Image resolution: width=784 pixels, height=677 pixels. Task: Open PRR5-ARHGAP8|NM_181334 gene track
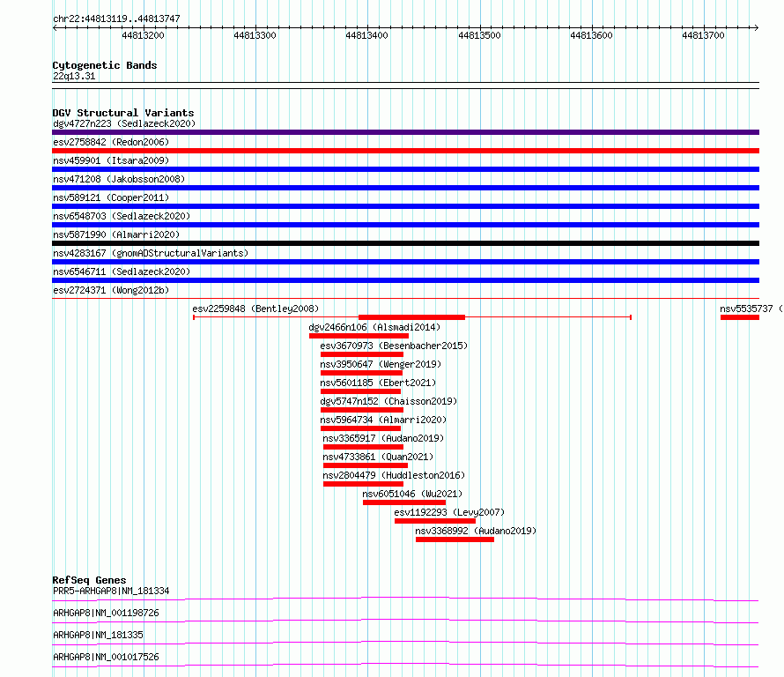pos(111,591)
